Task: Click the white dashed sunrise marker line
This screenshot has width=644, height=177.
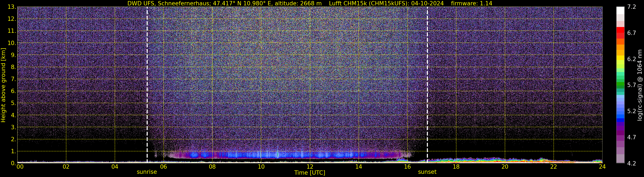Action: point(147,85)
